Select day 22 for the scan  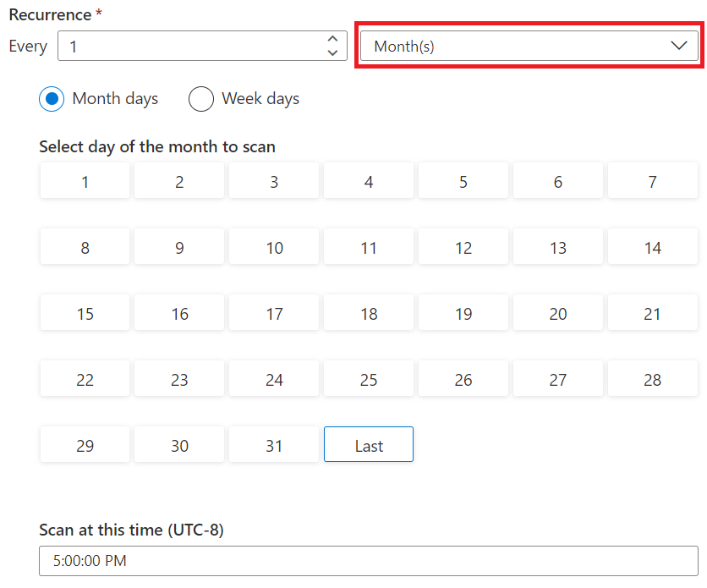85,380
